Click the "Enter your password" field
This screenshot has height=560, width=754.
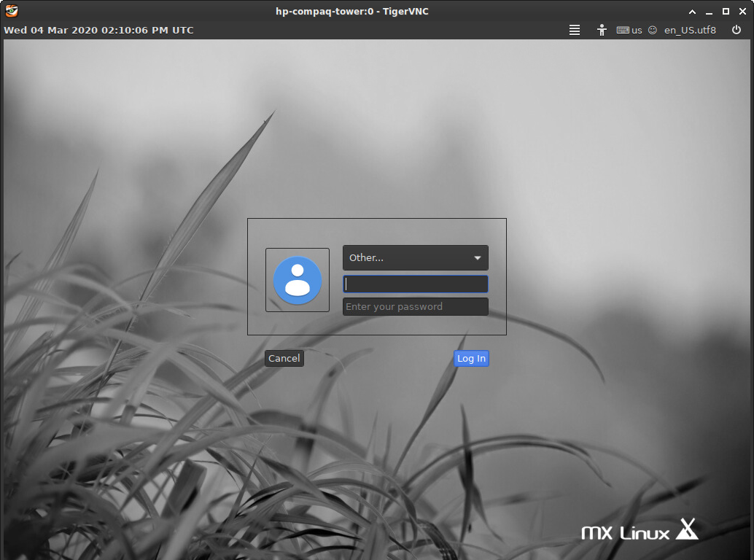[415, 306]
